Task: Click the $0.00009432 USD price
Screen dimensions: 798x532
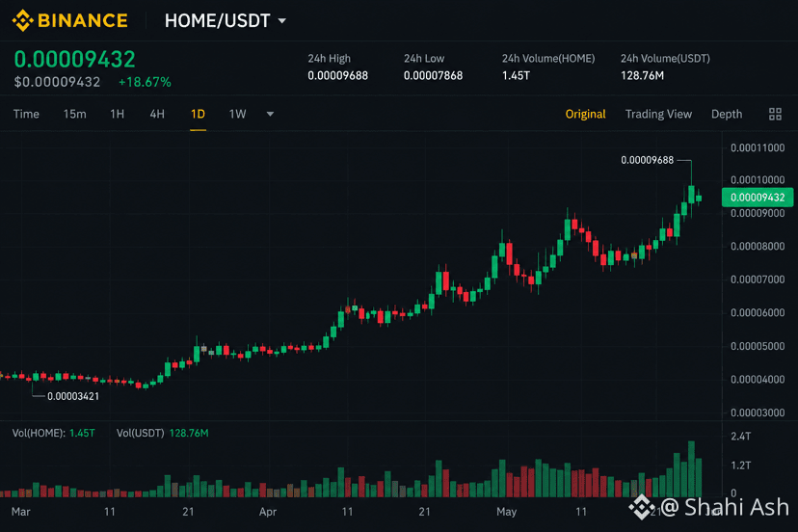Action: tap(57, 82)
